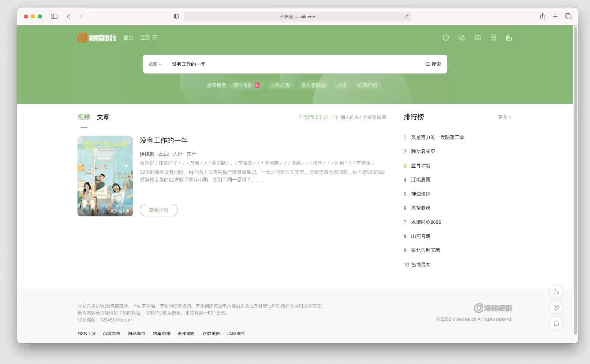Click recommended search 红海行动

[367, 85]
